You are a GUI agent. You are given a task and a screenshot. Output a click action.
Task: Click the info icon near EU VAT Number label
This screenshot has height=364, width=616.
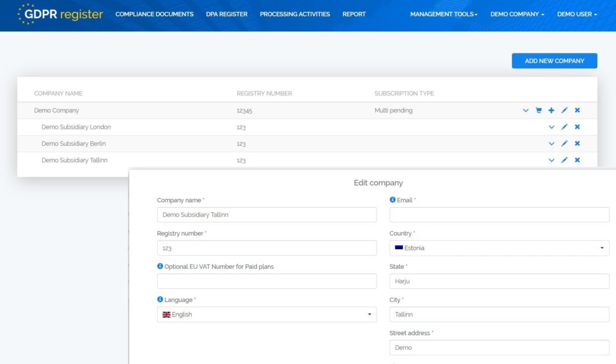click(160, 267)
